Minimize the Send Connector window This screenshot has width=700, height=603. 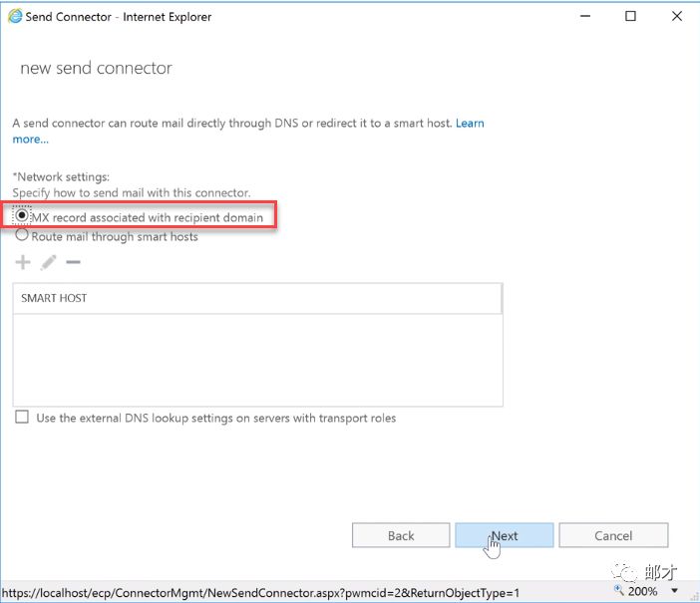[x=583, y=17]
